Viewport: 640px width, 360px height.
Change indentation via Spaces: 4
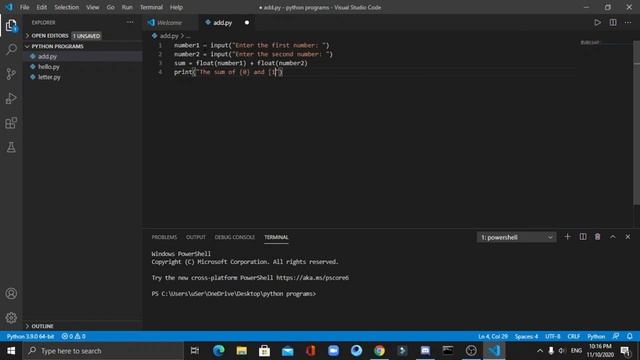[526, 336]
